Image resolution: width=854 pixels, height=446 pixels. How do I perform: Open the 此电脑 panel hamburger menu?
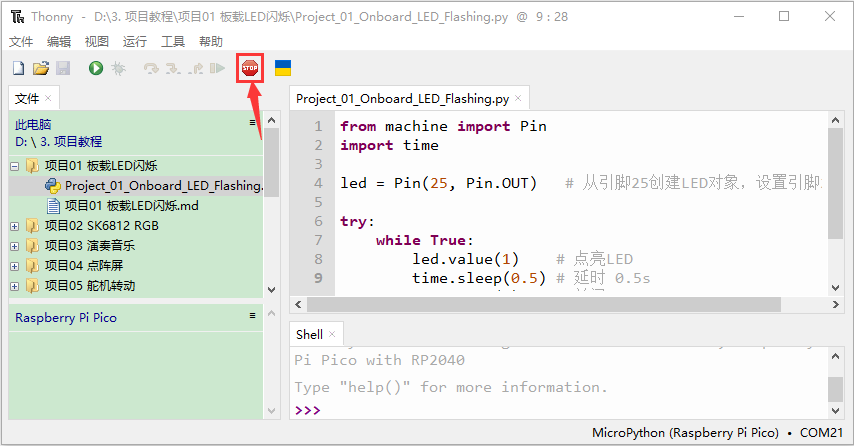(252, 123)
